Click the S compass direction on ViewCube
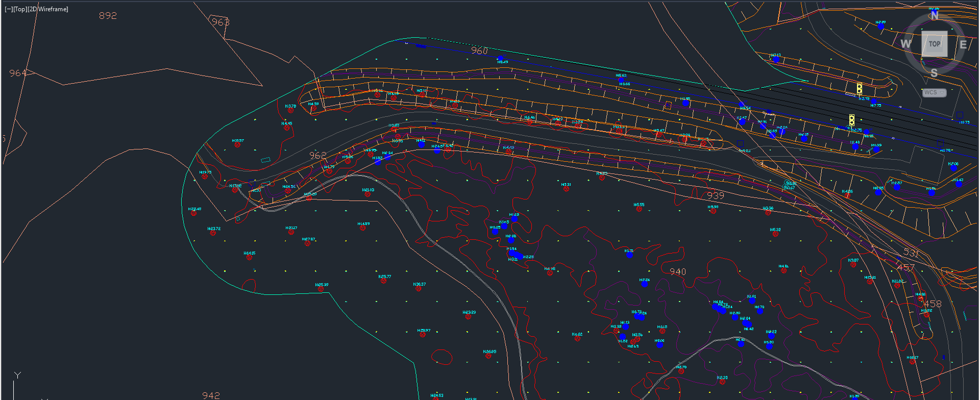The width and height of the screenshot is (980, 400). [934, 73]
